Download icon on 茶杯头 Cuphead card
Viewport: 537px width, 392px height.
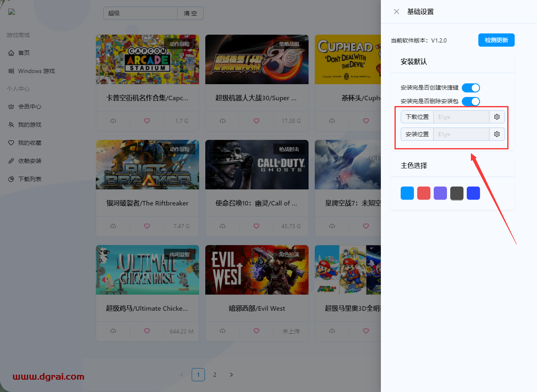[x=332, y=121]
